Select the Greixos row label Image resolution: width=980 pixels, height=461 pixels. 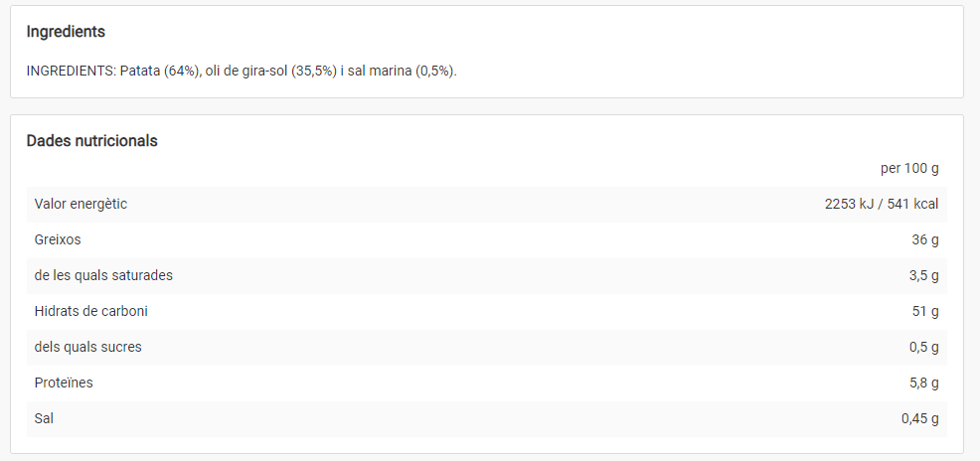point(58,239)
